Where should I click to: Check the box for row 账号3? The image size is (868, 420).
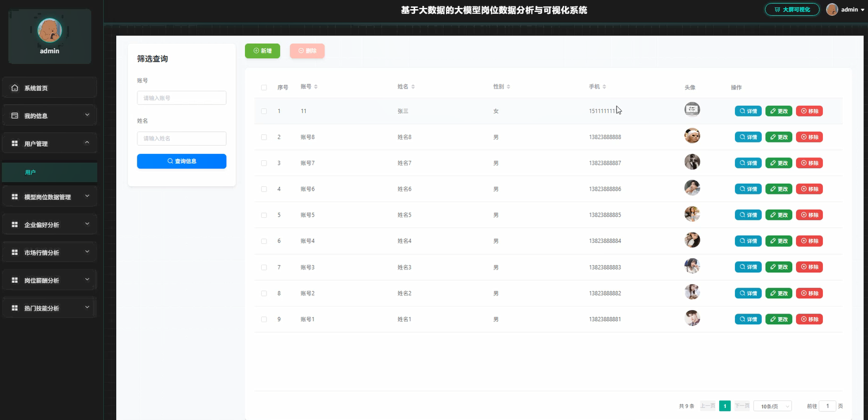point(264,267)
